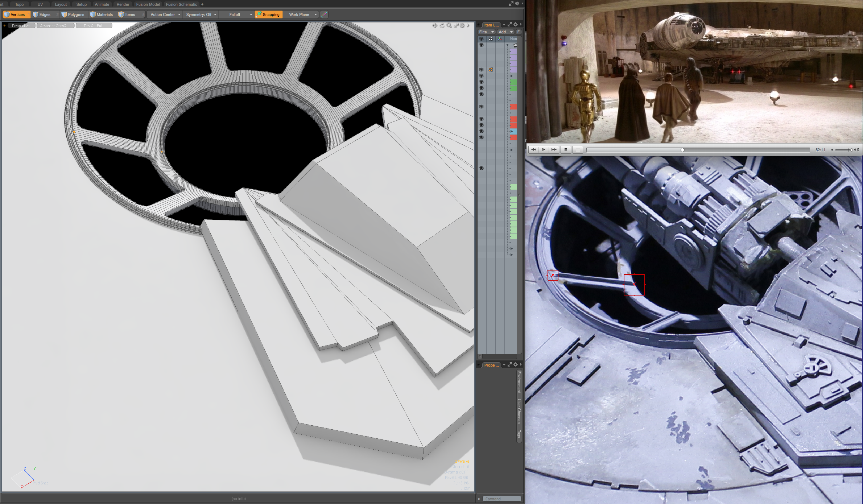Click the viewport zoom magnifier icon
The height and width of the screenshot is (504, 863).
point(449,25)
